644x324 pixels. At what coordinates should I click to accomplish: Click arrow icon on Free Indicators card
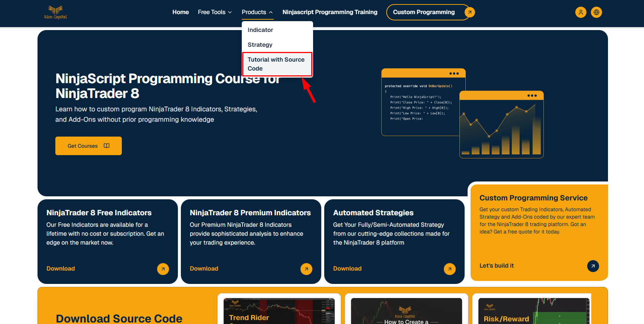(x=163, y=269)
